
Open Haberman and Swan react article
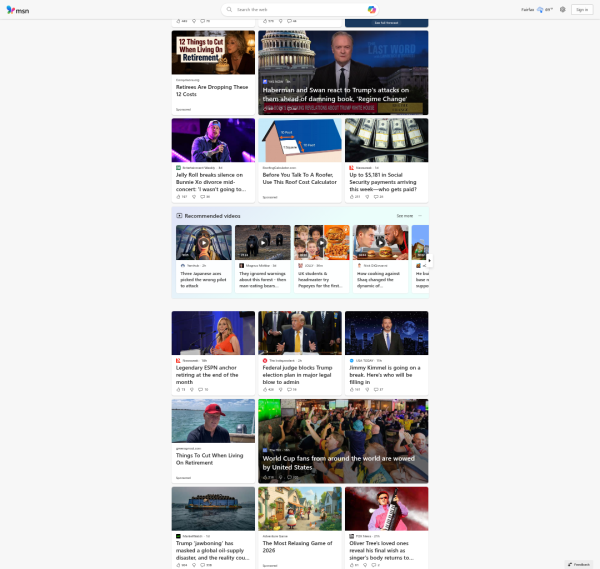pyautogui.click(x=336, y=95)
